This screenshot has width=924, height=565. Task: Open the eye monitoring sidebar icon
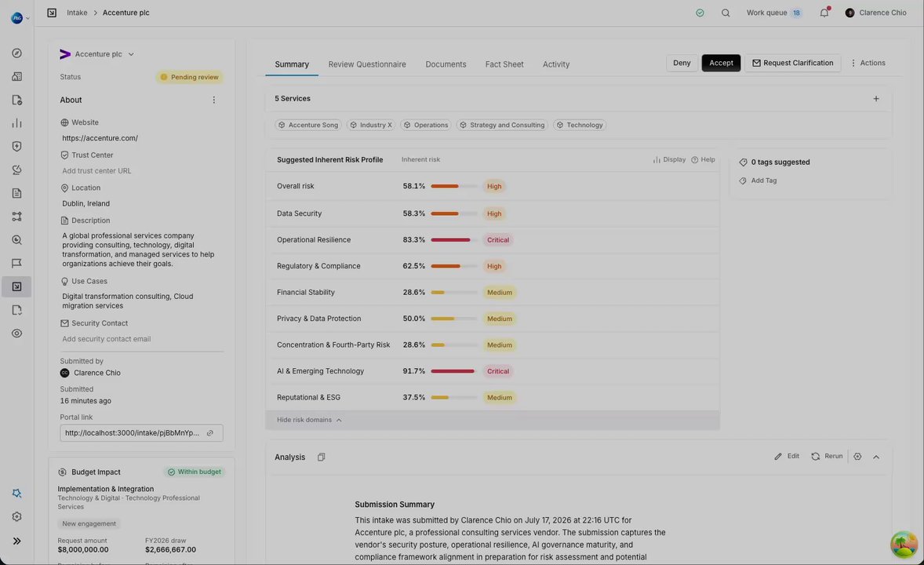point(17,334)
